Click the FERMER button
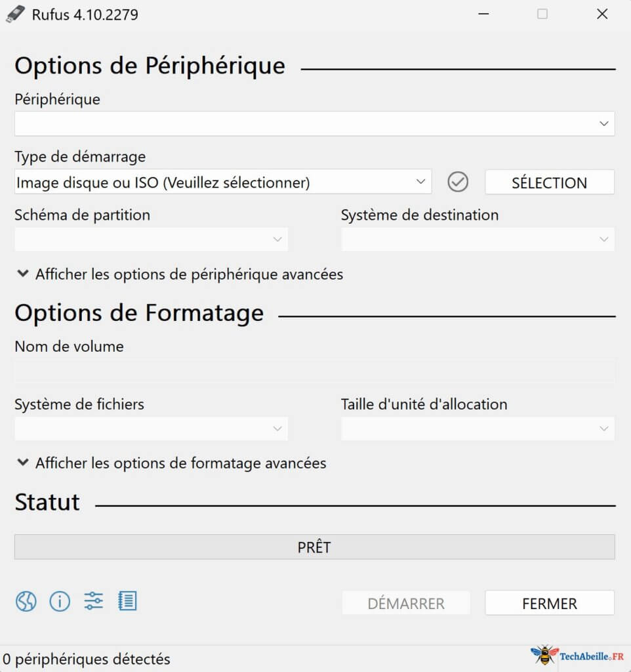The height and width of the screenshot is (672, 631). point(549,603)
